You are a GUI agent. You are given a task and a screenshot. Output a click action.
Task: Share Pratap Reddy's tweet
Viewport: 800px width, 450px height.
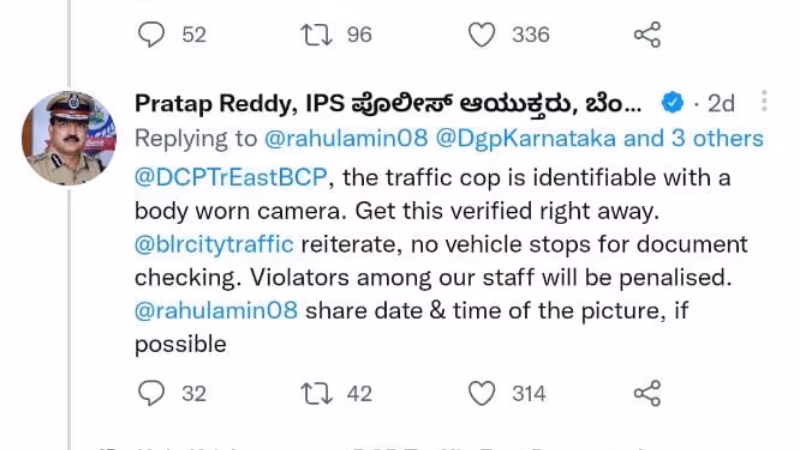point(648,394)
